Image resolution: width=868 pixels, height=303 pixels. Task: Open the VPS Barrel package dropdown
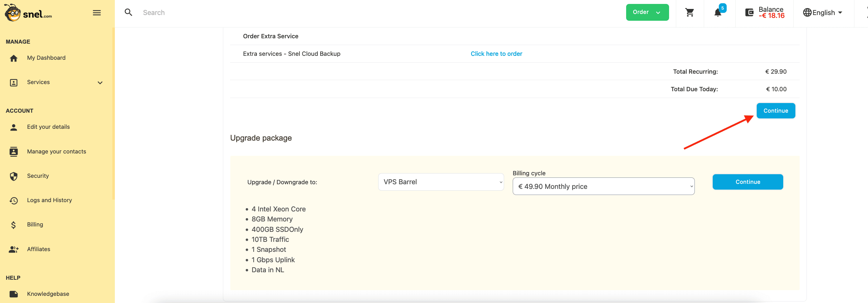pyautogui.click(x=441, y=182)
